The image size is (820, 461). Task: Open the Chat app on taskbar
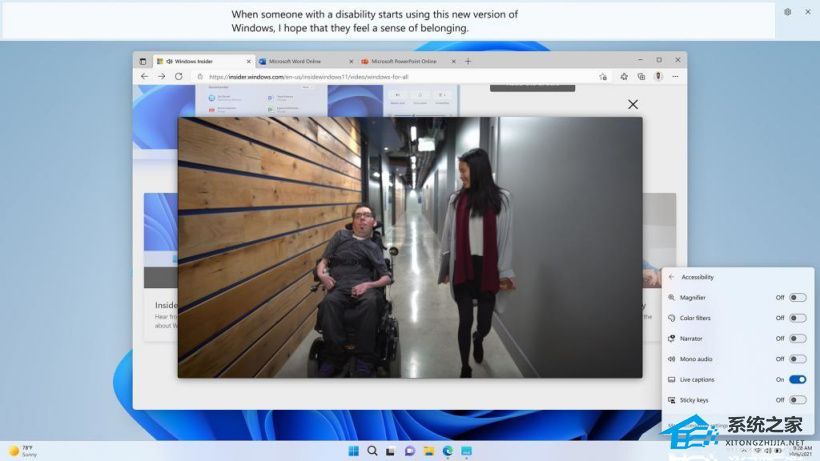point(409,451)
